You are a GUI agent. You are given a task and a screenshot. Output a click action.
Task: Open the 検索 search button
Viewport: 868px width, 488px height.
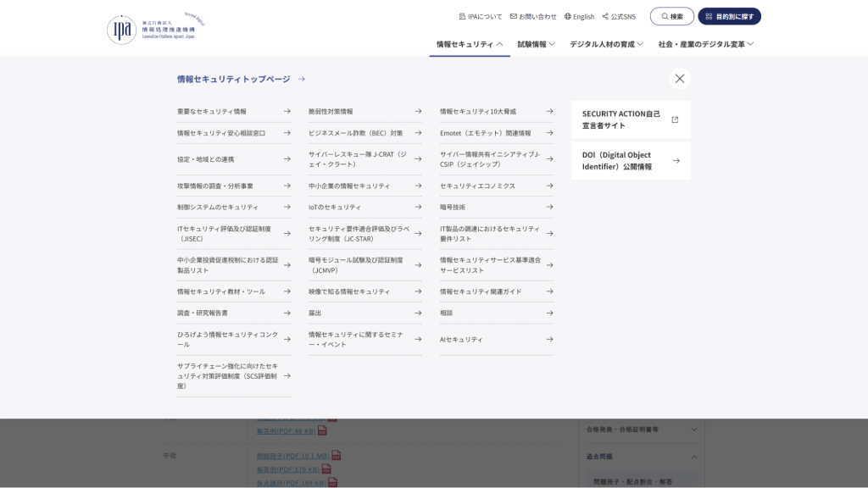672,16
